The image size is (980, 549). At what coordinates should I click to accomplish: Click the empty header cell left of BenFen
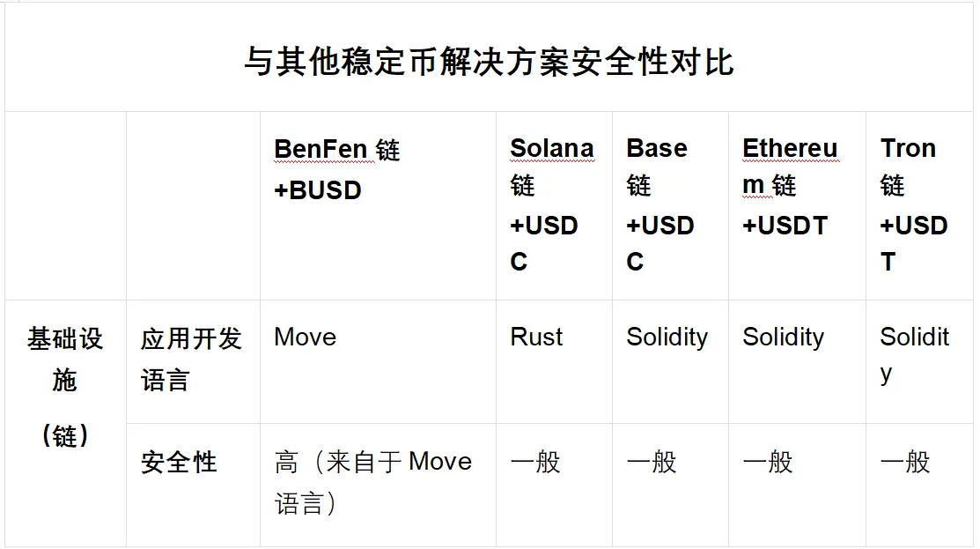(x=193, y=205)
